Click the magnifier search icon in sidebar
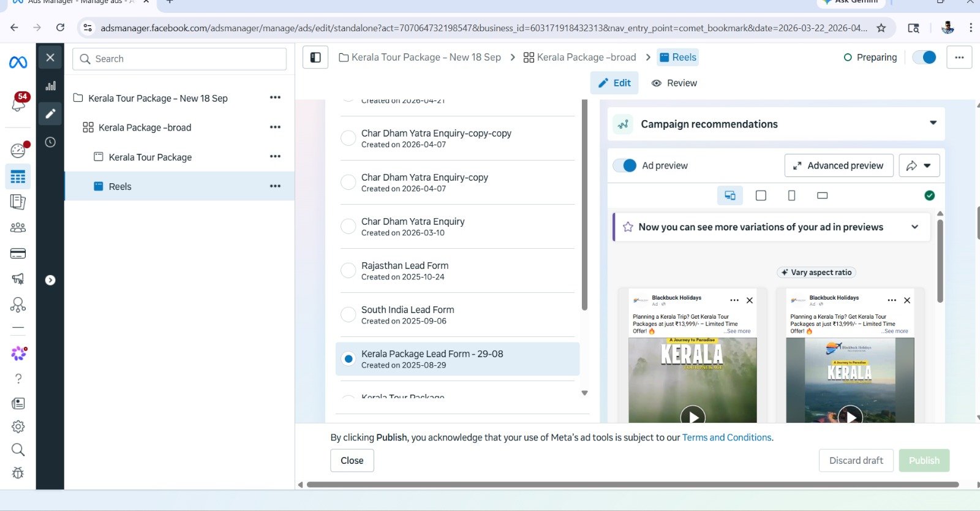The height and width of the screenshot is (511, 980). 18,450
